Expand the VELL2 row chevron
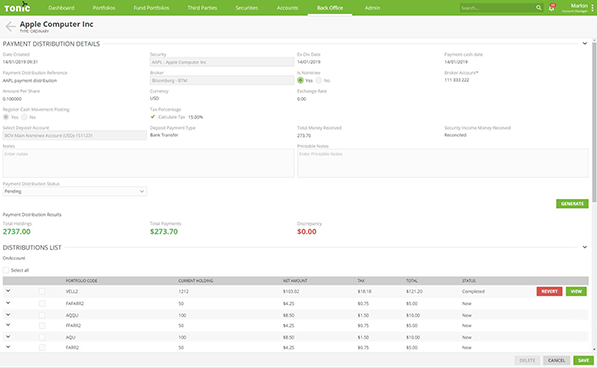 8,291
